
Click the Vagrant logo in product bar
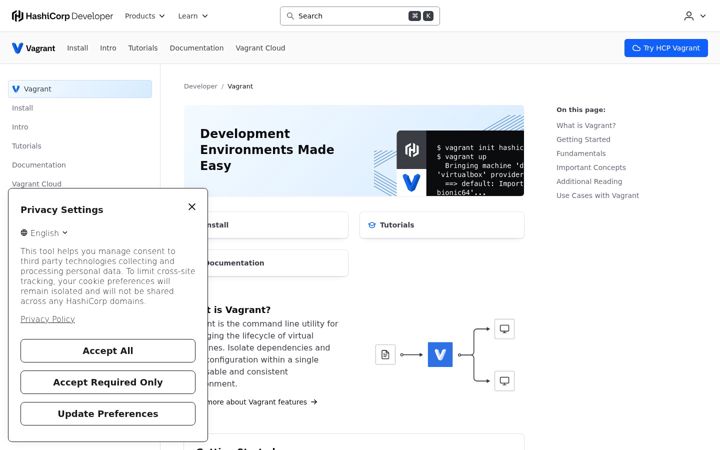pyautogui.click(x=34, y=48)
